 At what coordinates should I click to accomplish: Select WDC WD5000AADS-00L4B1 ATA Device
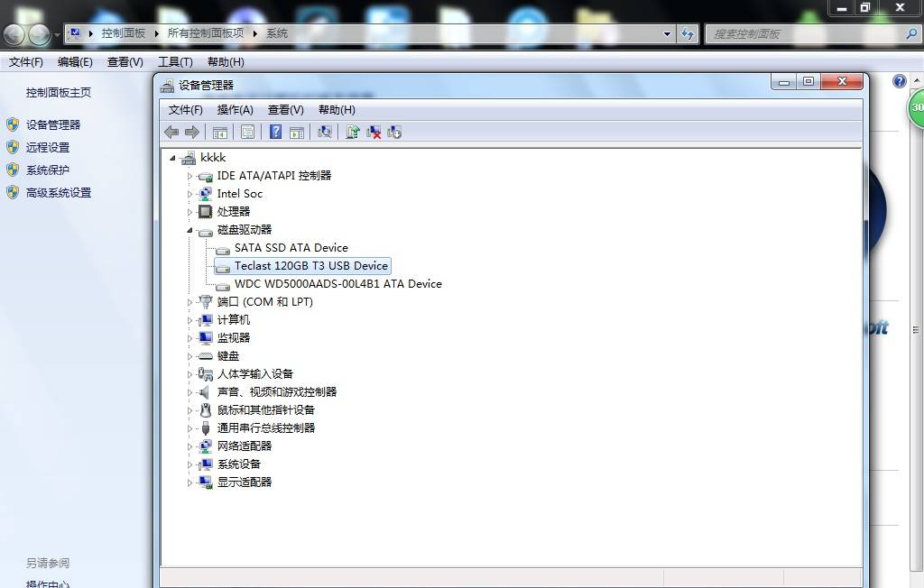[x=338, y=284]
